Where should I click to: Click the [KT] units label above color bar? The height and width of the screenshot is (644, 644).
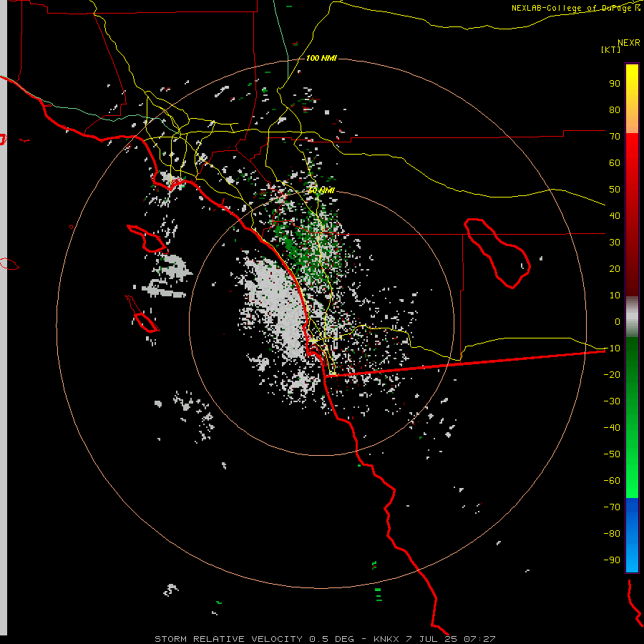[x=611, y=49]
